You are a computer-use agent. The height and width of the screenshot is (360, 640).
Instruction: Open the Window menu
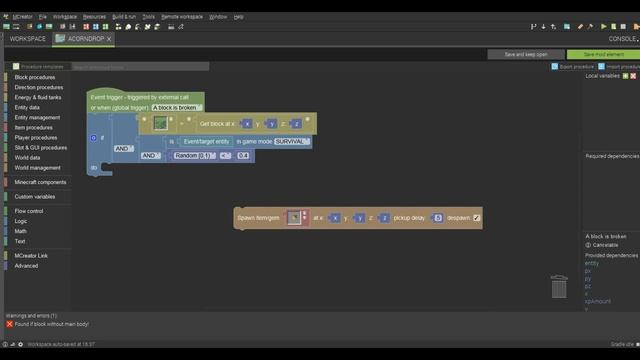(218, 17)
